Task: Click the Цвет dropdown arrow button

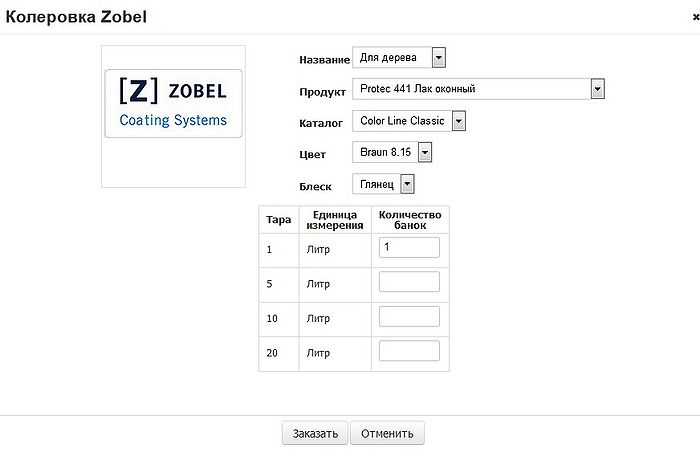Action: click(x=425, y=152)
